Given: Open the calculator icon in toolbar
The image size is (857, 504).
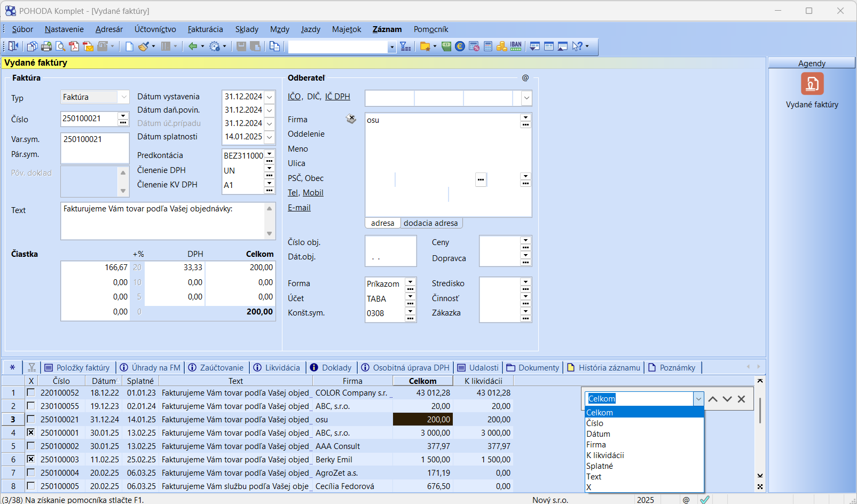Looking at the screenshot, I should coord(488,46).
